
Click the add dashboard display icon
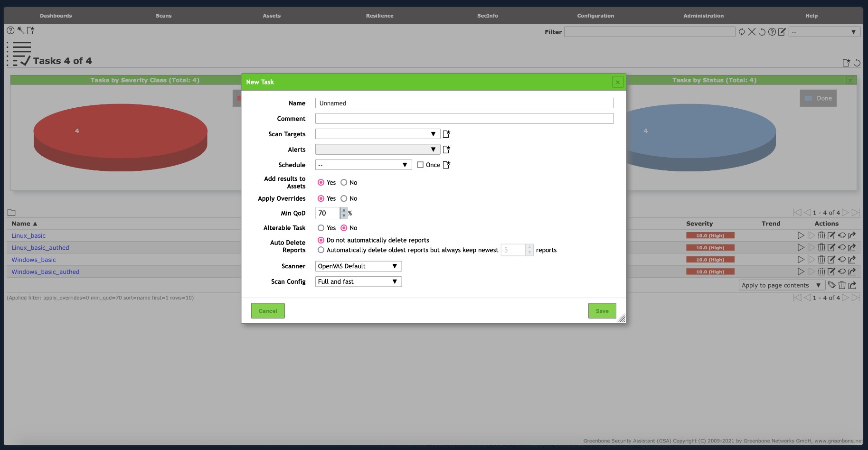pos(846,63)
